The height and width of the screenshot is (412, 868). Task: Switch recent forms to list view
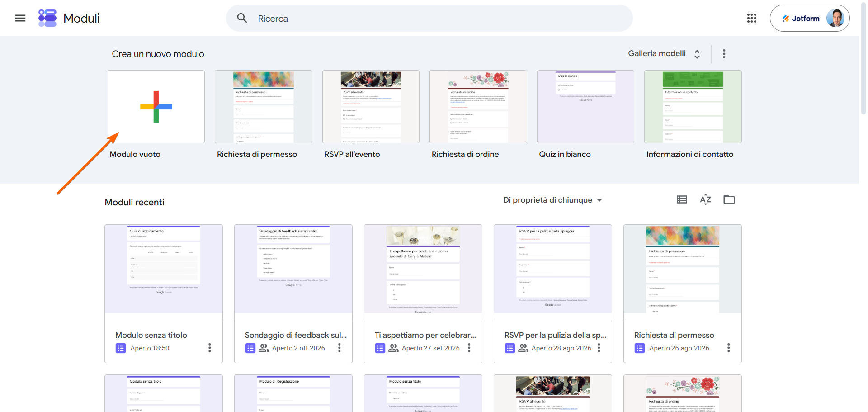click(x=682, y=199)
